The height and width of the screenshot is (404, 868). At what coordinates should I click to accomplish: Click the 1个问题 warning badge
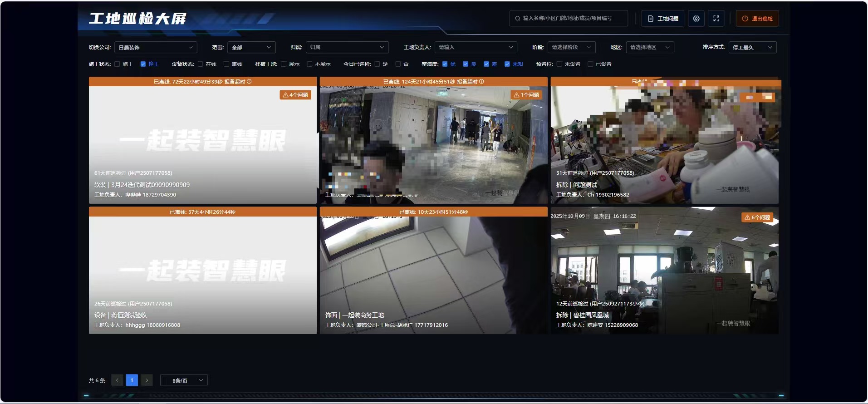point(527,95)
